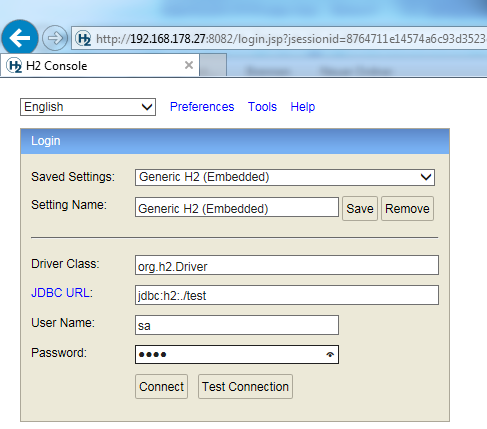Viewport: 487px width, 429px height.
Task: Click the Password input field
Action: 237,354
